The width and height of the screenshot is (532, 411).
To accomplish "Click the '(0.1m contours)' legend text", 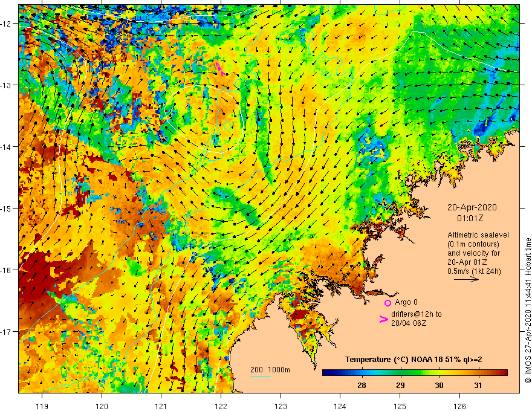I will click(473, 244).
